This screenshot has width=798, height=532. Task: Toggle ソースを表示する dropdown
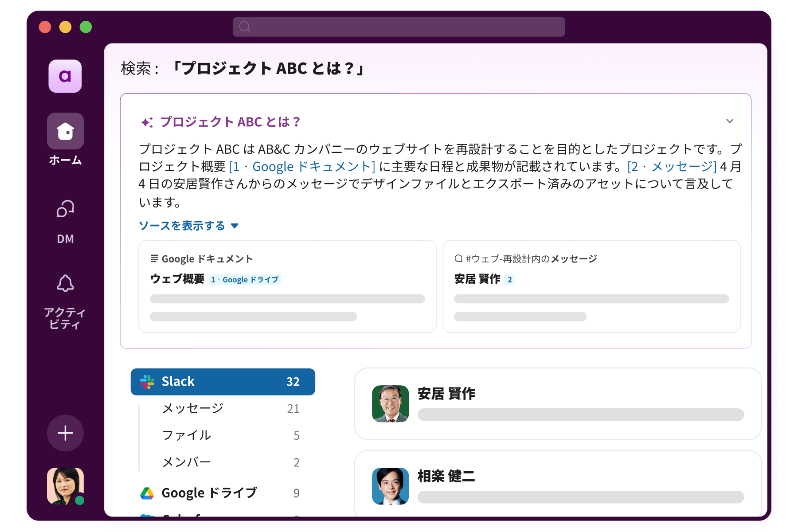(x=189, y=226)
